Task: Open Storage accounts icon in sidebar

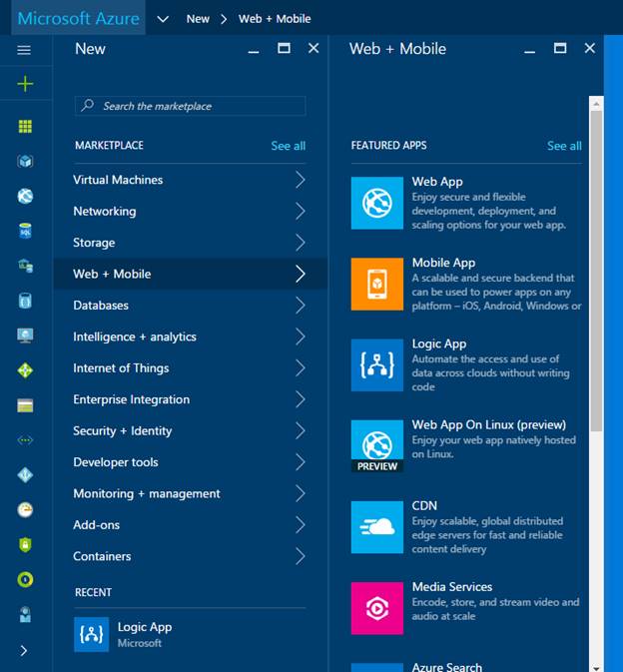Action: (x=25, y=405)
